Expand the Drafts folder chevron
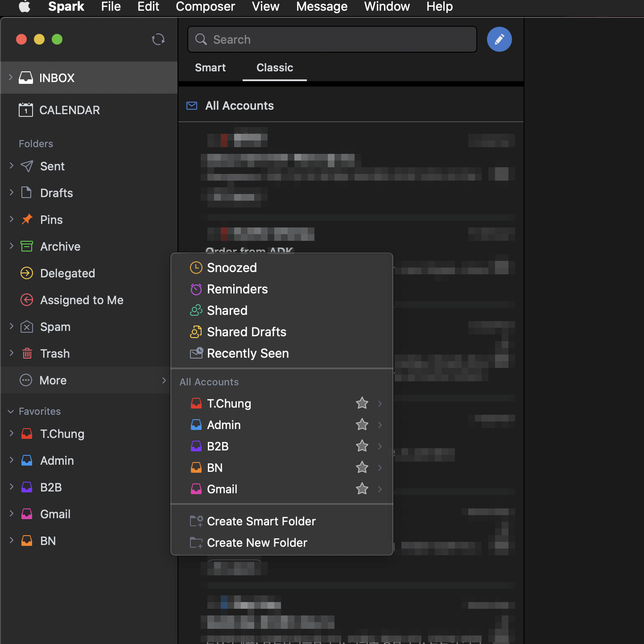This screenshot has height=644, width=644. [x=12, y=192]
